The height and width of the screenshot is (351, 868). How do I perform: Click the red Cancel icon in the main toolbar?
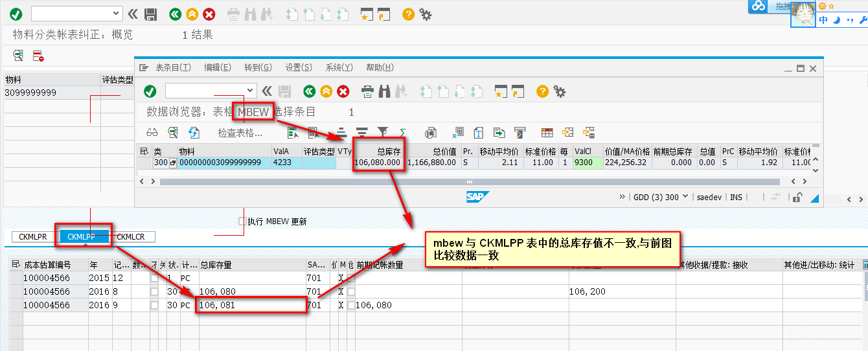209,14
